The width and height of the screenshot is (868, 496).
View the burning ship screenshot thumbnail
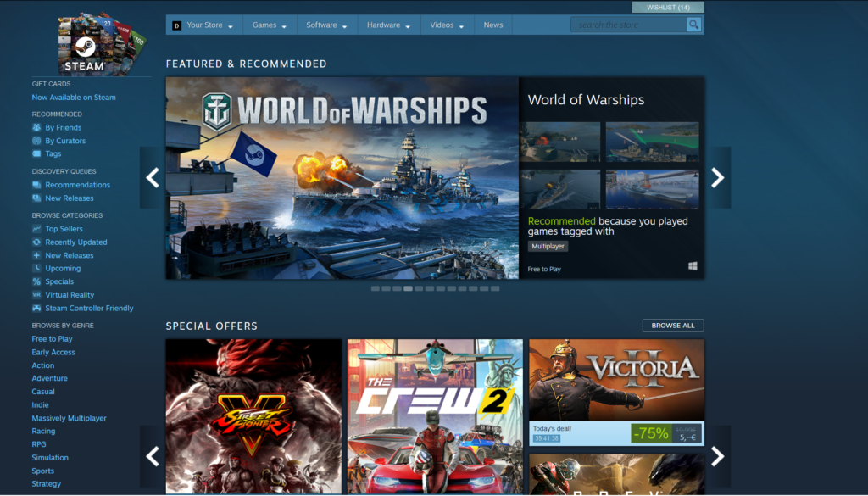tap(559, 142)
